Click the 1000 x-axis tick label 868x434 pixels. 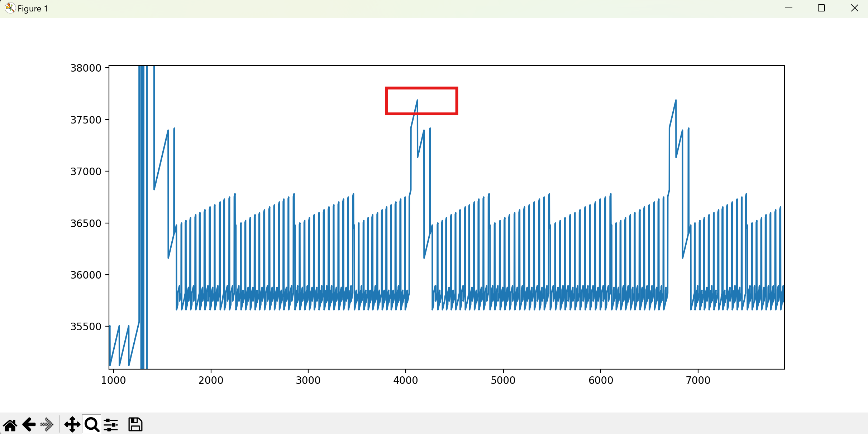[113, 380]
